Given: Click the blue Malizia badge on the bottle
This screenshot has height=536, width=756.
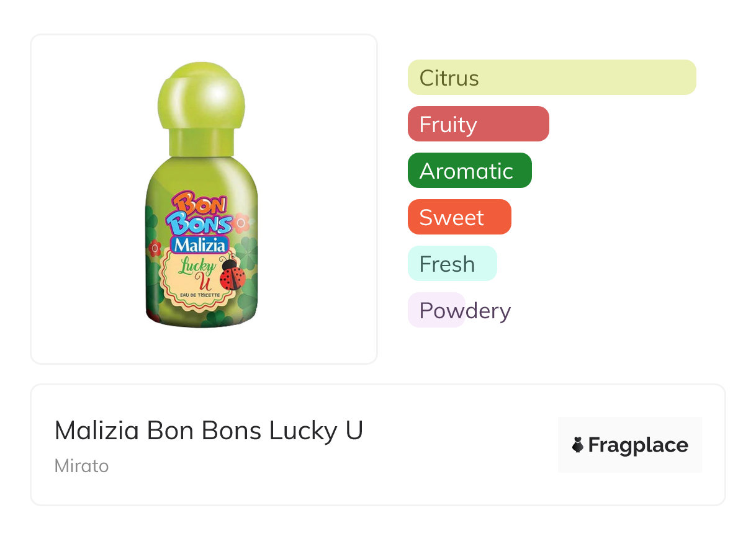Looking at the screenshot, I should coord(200,244).
